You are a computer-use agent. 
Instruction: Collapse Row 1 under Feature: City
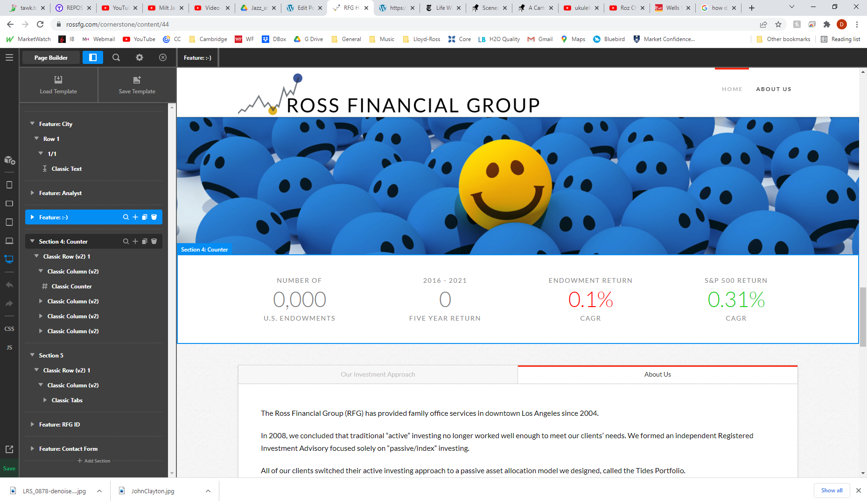[x=36, y=139]
